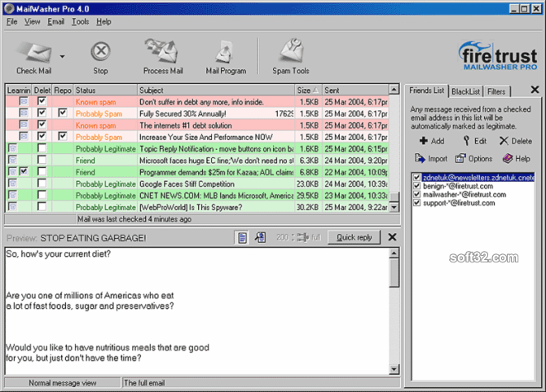The height and width of the screenshot is (392, 546).
Task: Click spam envelope icon on 'internets #1 debt solution' row
Action: pyautogui.click(x=24, y=125)
